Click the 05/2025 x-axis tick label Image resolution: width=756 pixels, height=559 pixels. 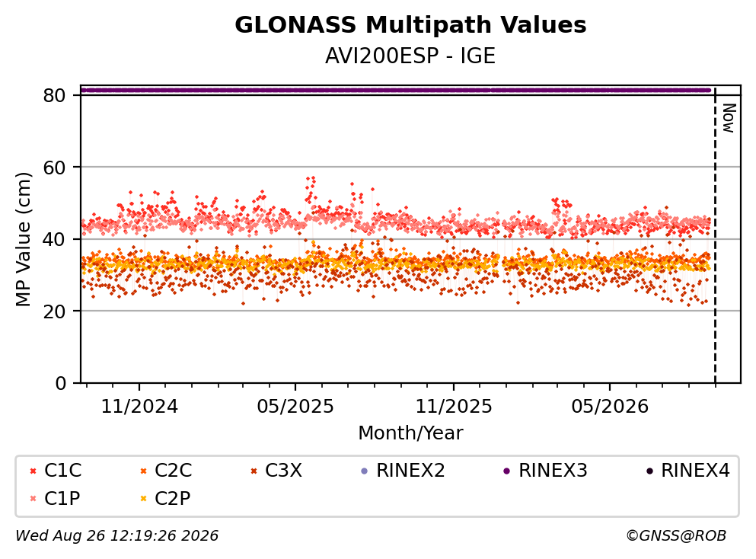295,407
